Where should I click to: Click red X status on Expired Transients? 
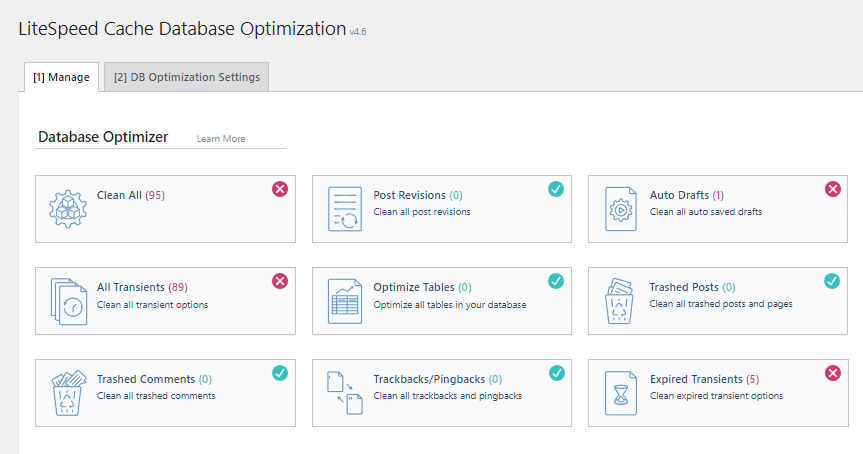click(833, 373)
